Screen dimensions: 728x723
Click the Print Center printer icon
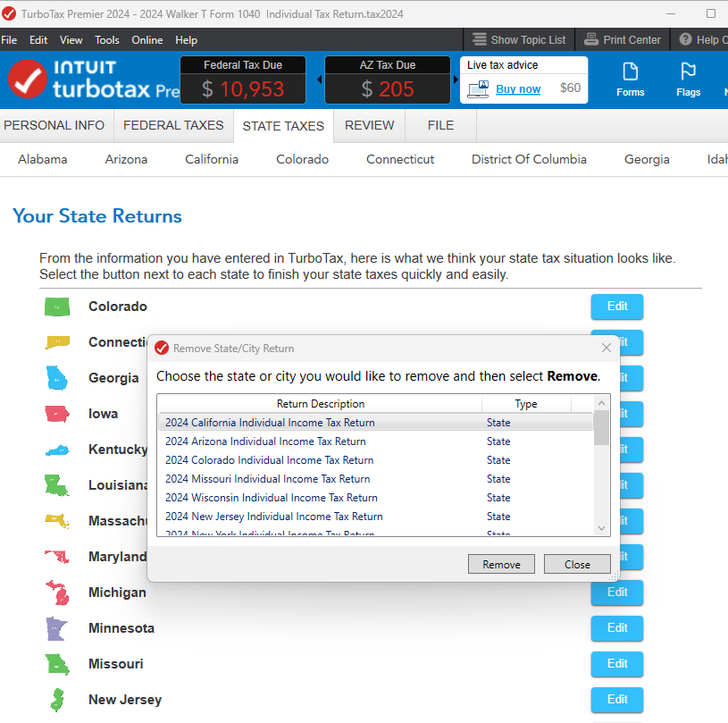[x=591, y=39]
